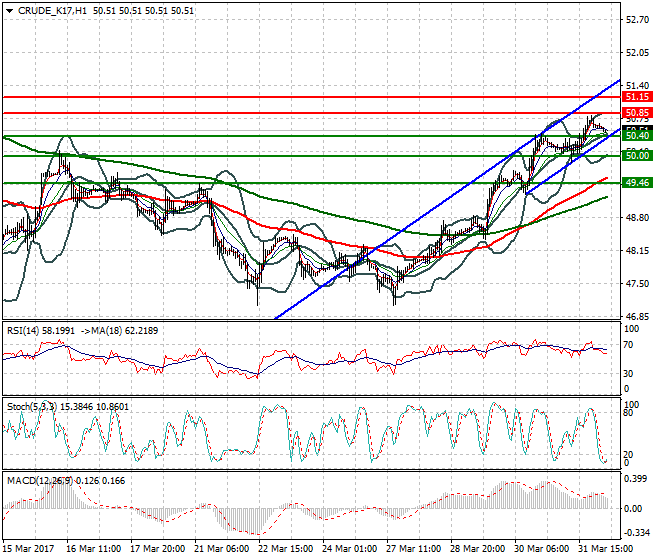660x560 pixels.
Task: Click the chart menu triangle beside CRUDE_K17
Action: tap(10, 11)
